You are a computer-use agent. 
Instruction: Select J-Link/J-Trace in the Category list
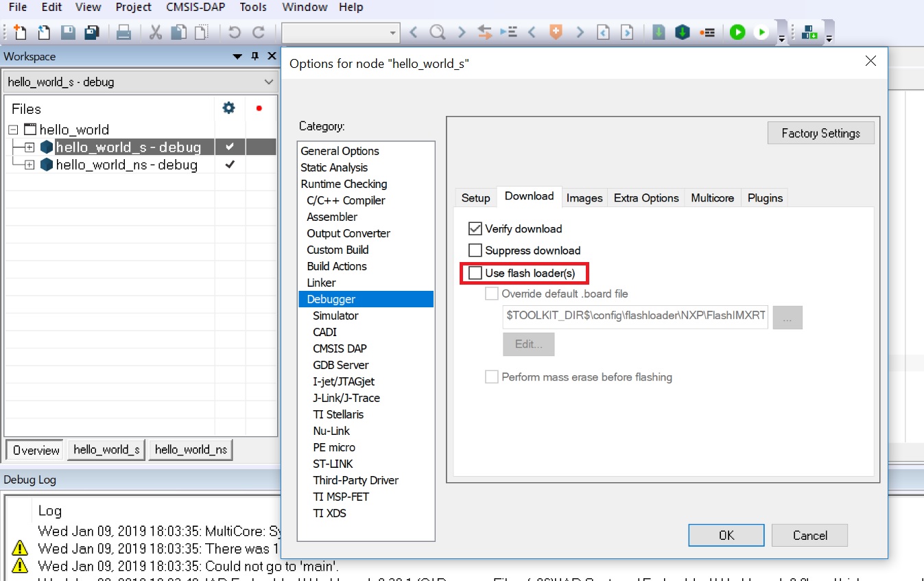point(346,398)
